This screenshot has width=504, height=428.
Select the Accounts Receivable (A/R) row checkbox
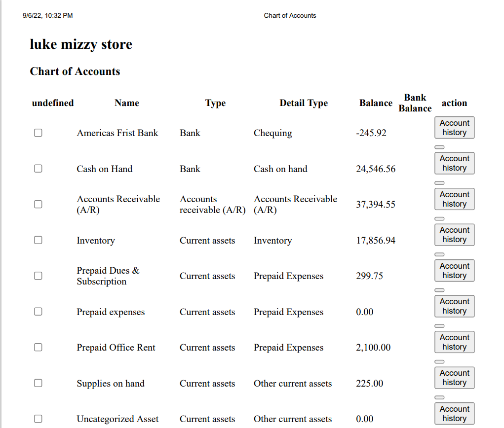[38, 204]
